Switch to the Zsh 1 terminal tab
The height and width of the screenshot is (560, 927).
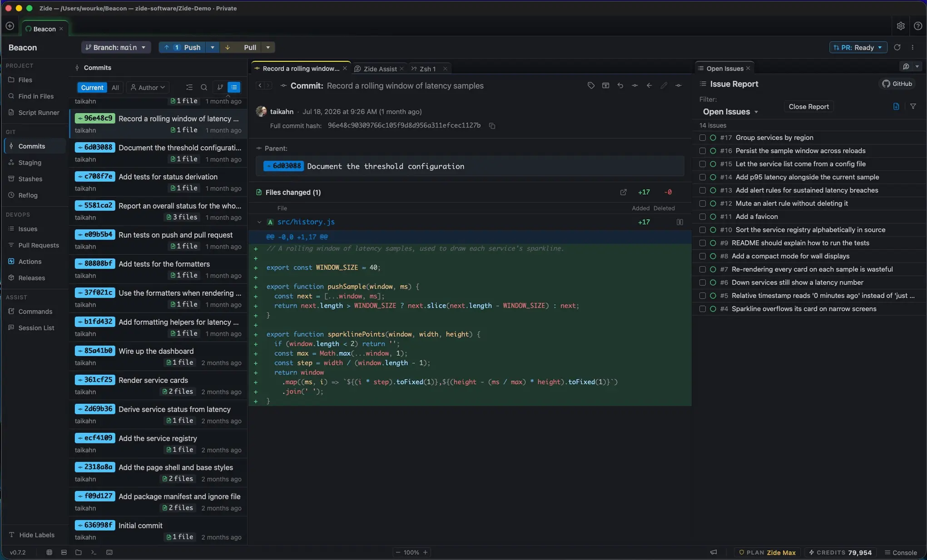tap(427, 69)
